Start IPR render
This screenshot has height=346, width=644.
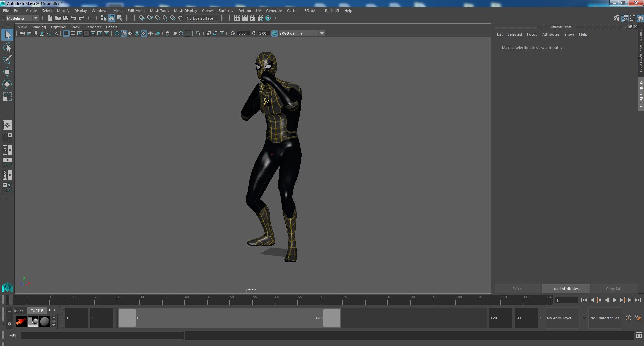[x=252, y=18]
